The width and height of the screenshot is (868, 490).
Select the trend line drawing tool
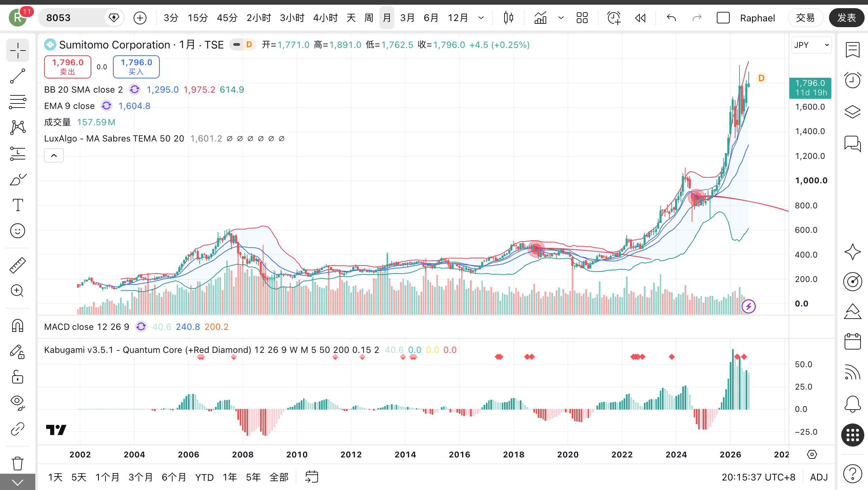pyautogui.click(x=18, y=76)
